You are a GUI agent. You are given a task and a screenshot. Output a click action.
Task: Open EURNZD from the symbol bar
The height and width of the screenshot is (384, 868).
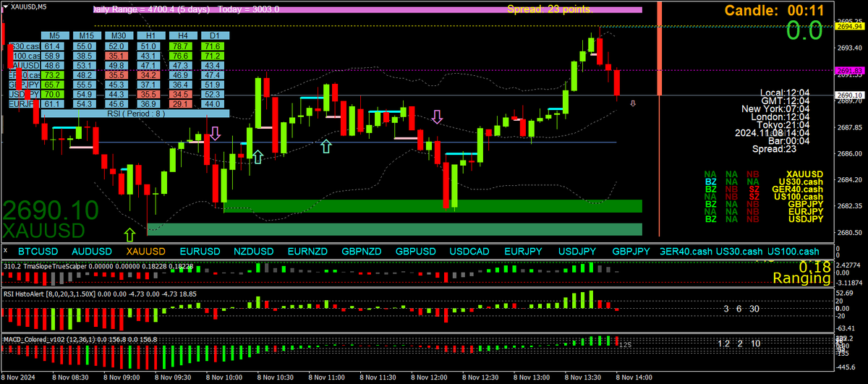(307, 251)
